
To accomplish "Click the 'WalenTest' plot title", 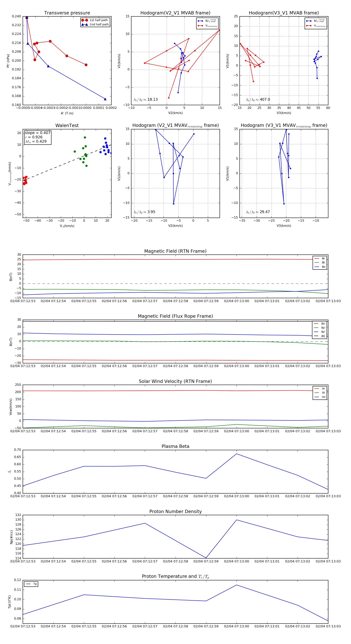I will [x=67, y=125].
